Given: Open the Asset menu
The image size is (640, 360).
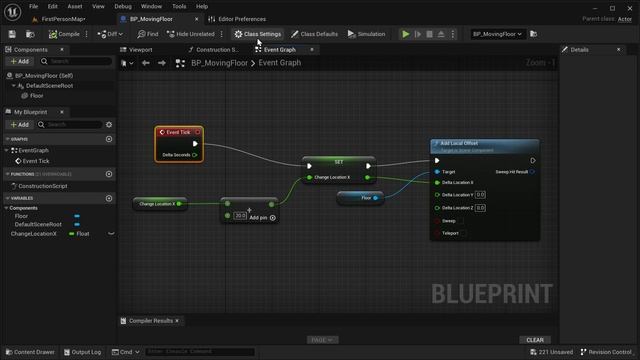Looking at the screenshot, I should 75,7.
